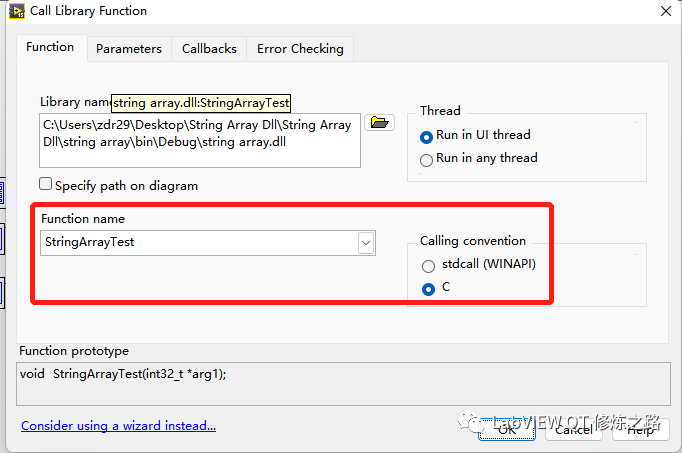The width and height of the screenshot is (682, 453).
Task: Expand the Function name dropdown arrow
Action: tap(366, 242)
